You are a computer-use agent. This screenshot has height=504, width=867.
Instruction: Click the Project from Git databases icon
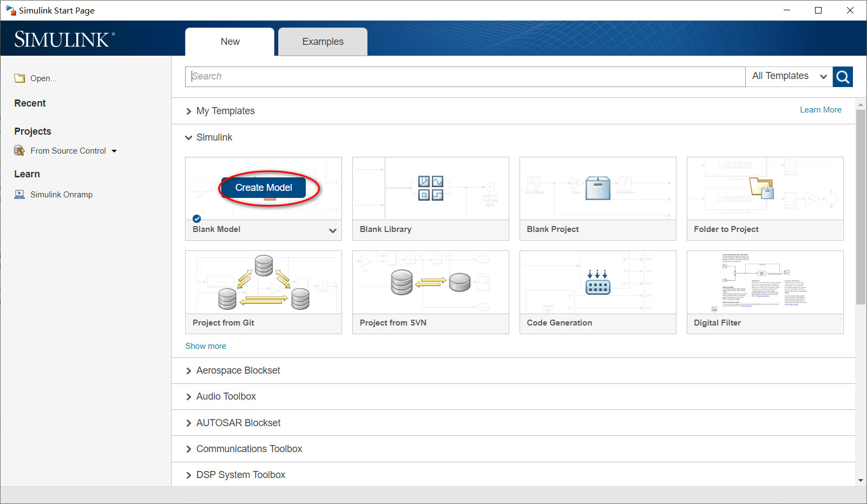(264, 282)
